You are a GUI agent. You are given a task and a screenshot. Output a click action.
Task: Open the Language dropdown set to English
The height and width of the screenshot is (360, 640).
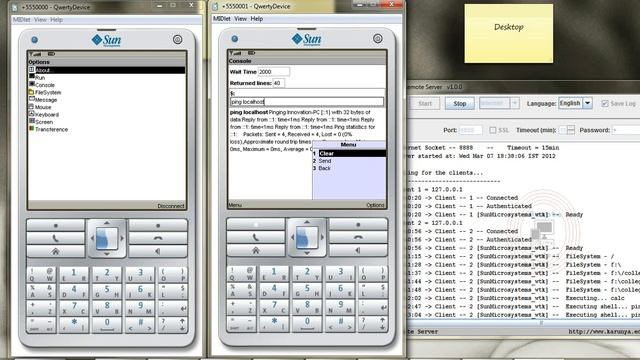(x=575, y=103)
